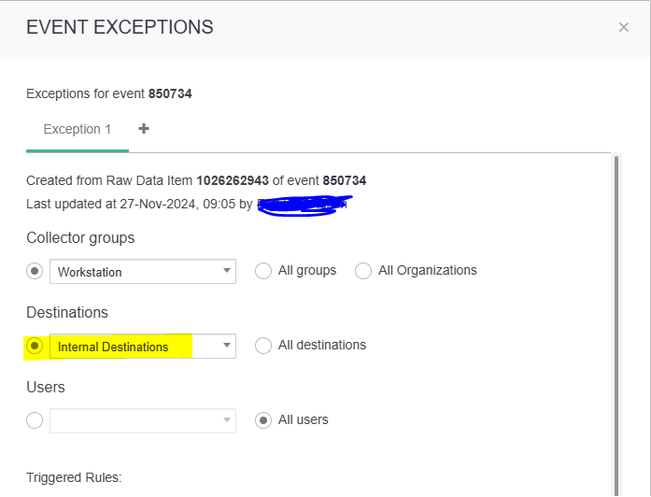The image size is (651, 497).
Task: Choose the All users radio option
Action: 264,420
